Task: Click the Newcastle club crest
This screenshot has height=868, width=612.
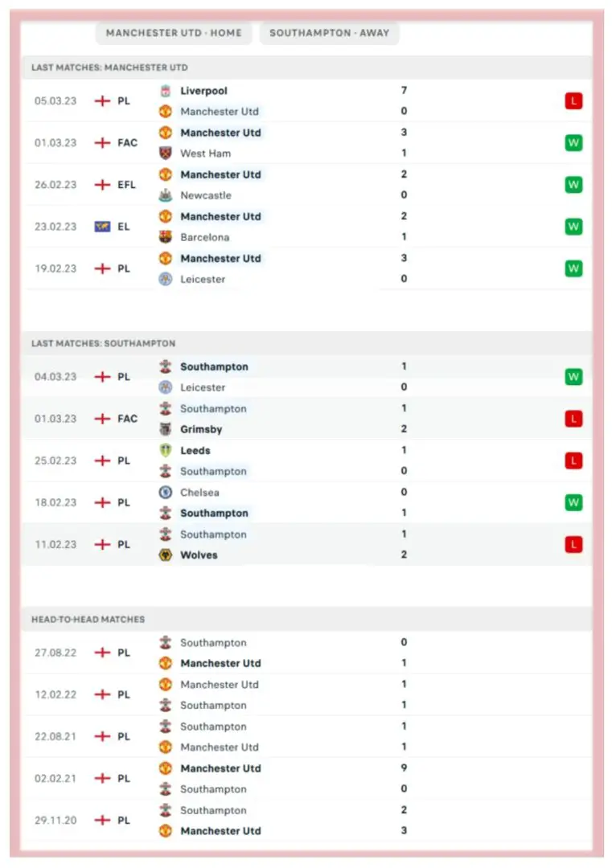Action: click(166, 195)
